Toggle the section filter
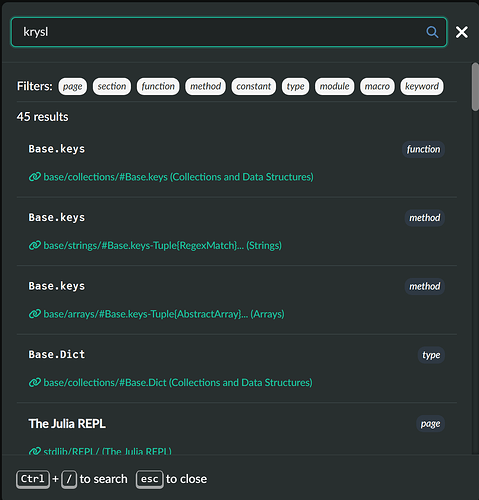 click(112, 86)
